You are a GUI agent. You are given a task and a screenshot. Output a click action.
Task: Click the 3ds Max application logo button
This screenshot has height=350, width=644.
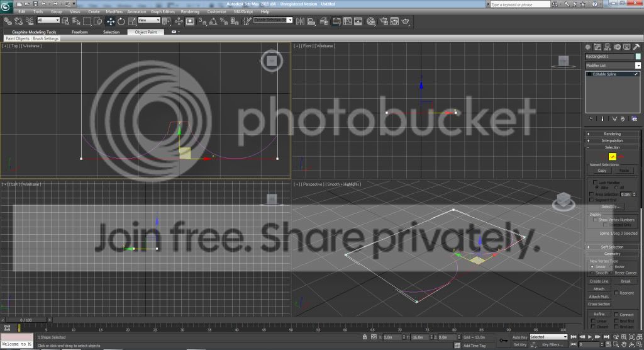pos(6,6)
